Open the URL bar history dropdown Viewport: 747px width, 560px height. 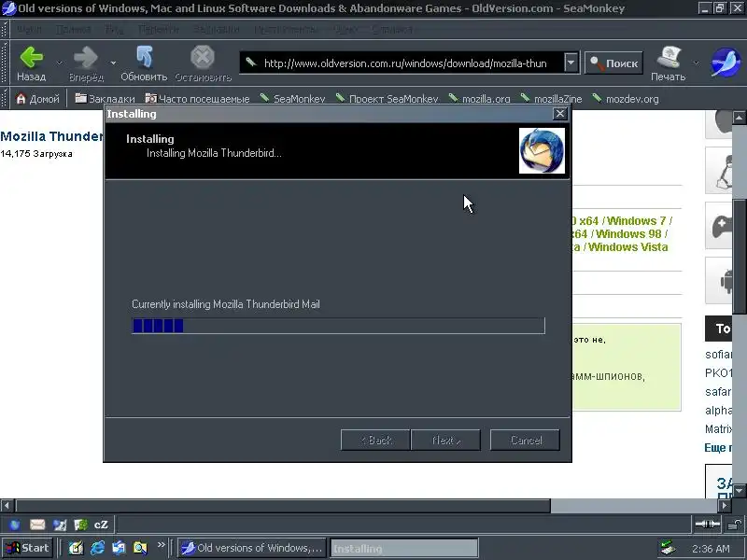tap(571, 63)
